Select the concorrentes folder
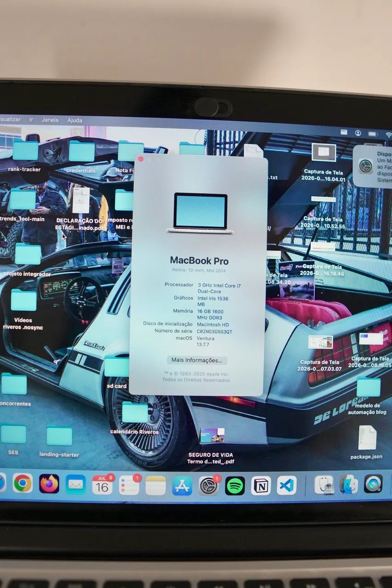392x588 pixels. pos(14,384)
